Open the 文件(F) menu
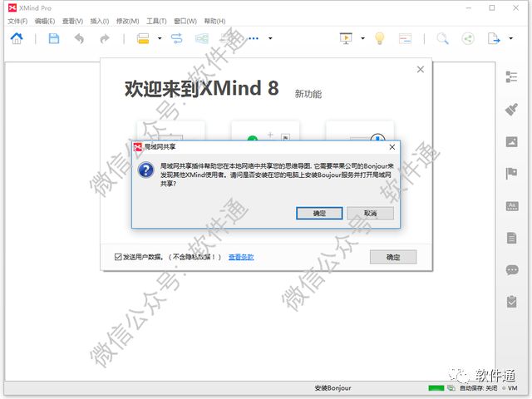Viewport: 532px width, 399px height. pos(17,21)
